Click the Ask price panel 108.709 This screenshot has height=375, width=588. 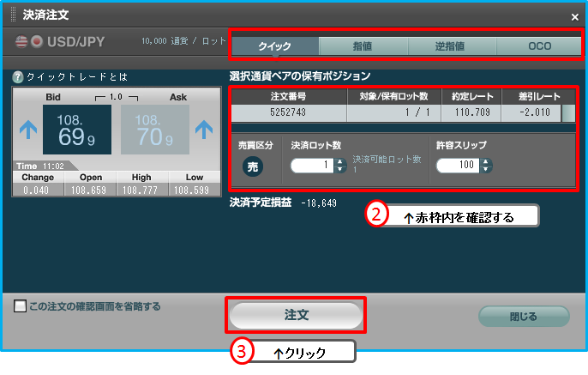(155, 130)
